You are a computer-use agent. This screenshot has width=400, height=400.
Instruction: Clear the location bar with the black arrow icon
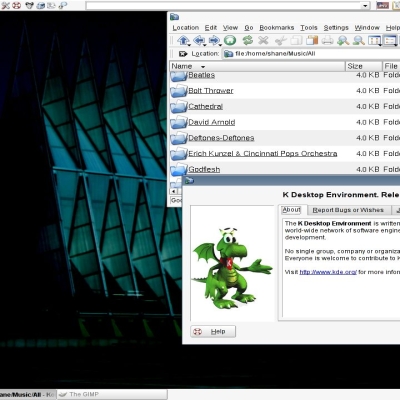point(183,54)
